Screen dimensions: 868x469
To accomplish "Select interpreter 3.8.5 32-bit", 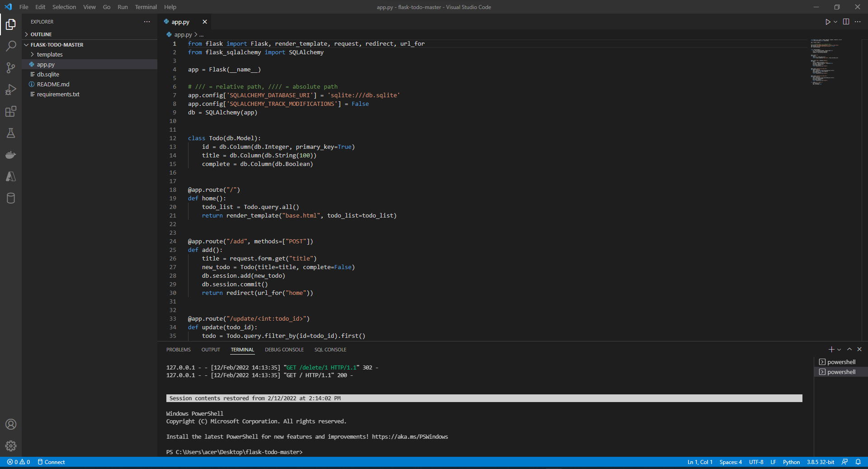I will pos(821,462).
